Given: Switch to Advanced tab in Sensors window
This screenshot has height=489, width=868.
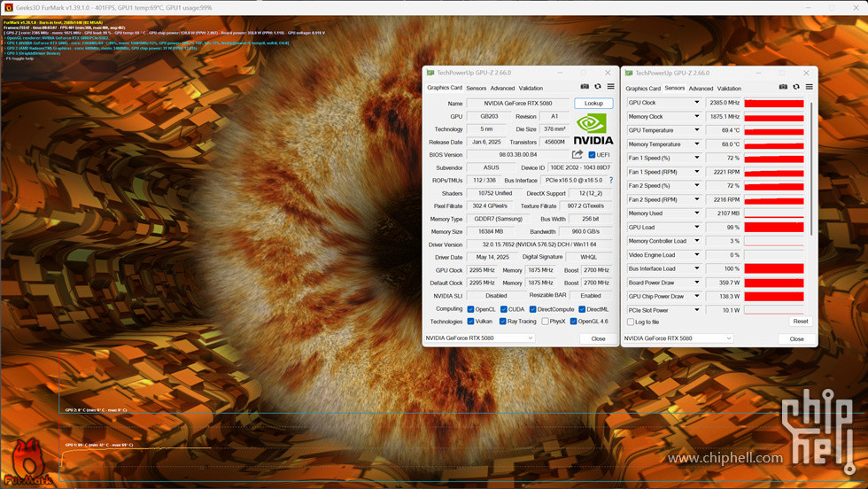Looking at the screenshot, I should tap(701, 89).
